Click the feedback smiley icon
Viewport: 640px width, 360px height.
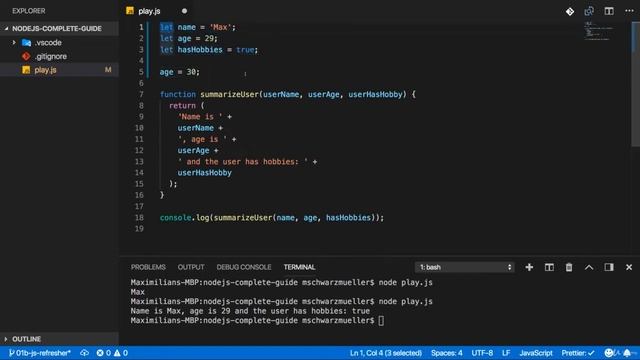click(609, 353)
